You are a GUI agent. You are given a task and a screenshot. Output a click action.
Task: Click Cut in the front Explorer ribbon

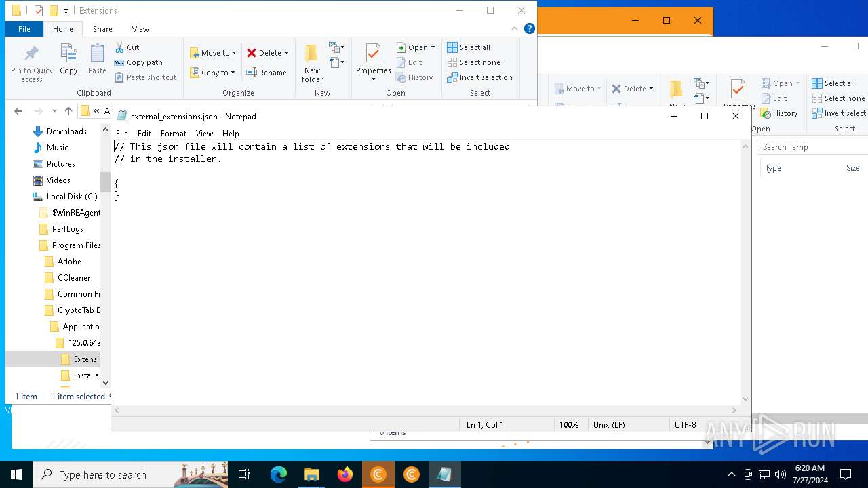click(x=127, y=47)
